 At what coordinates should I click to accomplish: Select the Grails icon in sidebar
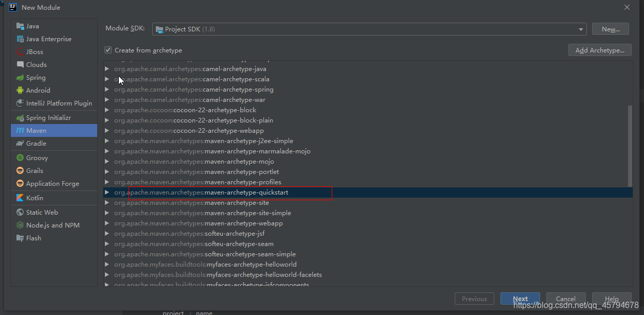pyautogui.click(x=20, y=171)
